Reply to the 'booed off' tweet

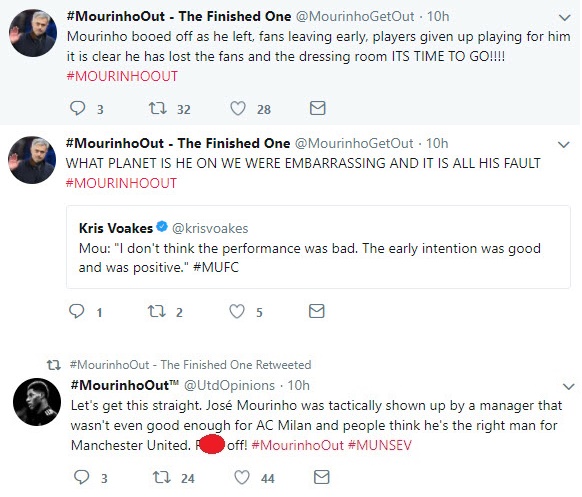click(x=78, y=108)
